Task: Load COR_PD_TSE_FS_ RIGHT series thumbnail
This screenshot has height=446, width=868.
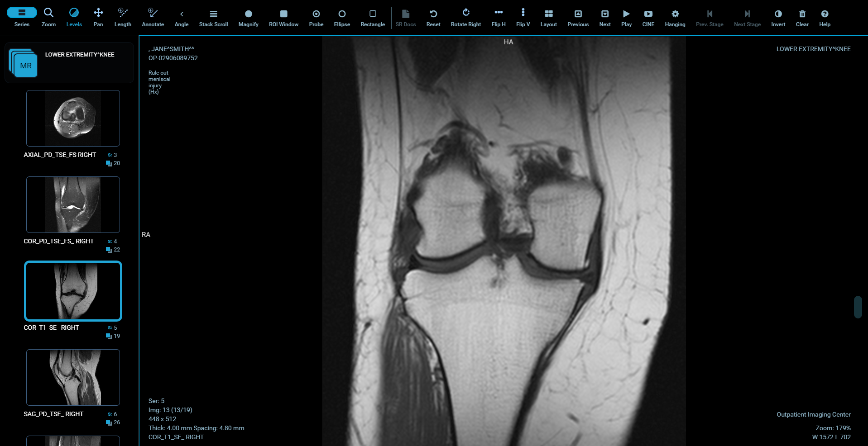Action: [x=73, y=204]
